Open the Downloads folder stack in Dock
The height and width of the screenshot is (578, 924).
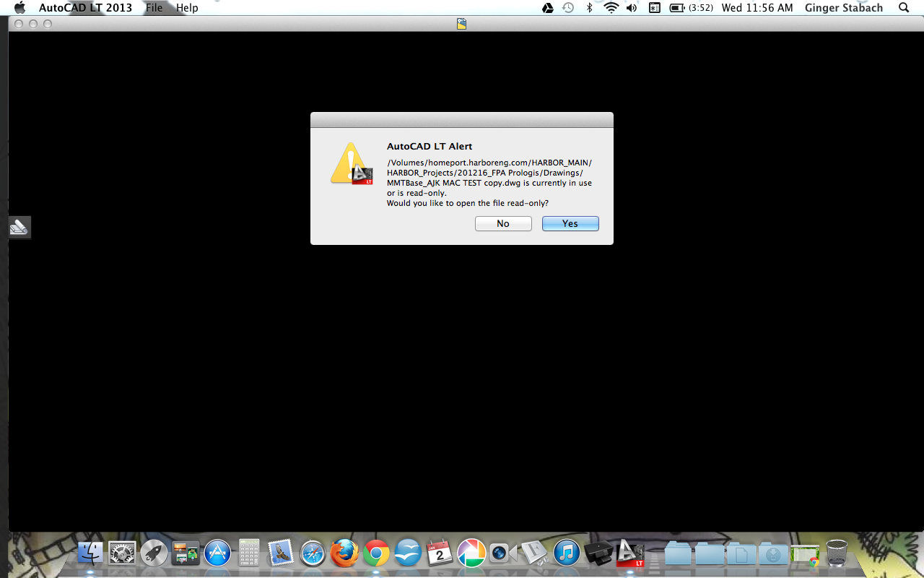773,553
